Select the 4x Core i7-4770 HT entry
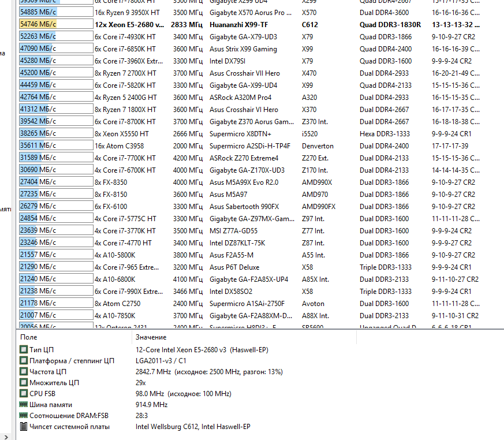Screen dimensions: 504x440 click(123, 243)
